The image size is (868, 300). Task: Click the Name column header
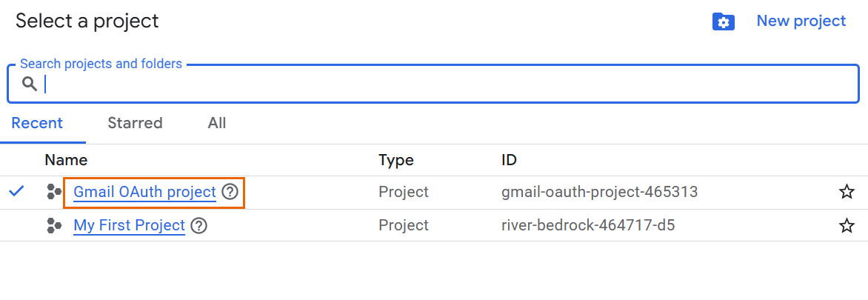coord(66,160)
